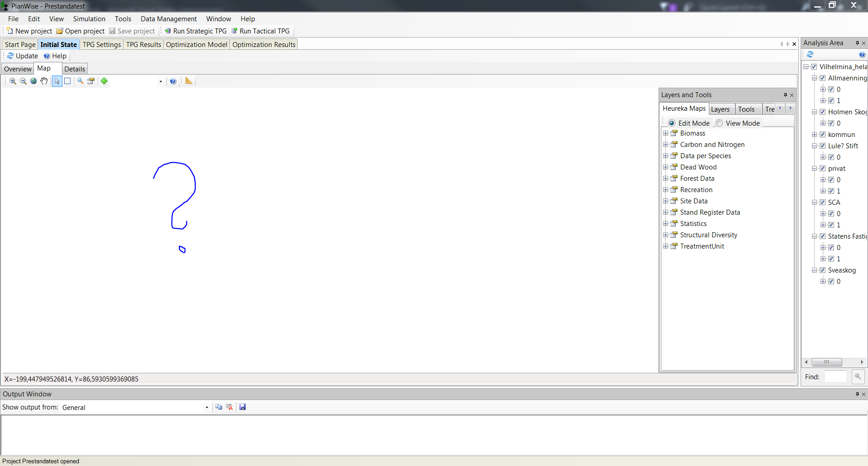Select the View Mode radio button
The width and height of the screenshot is (868, 466).
click(719, 123)
